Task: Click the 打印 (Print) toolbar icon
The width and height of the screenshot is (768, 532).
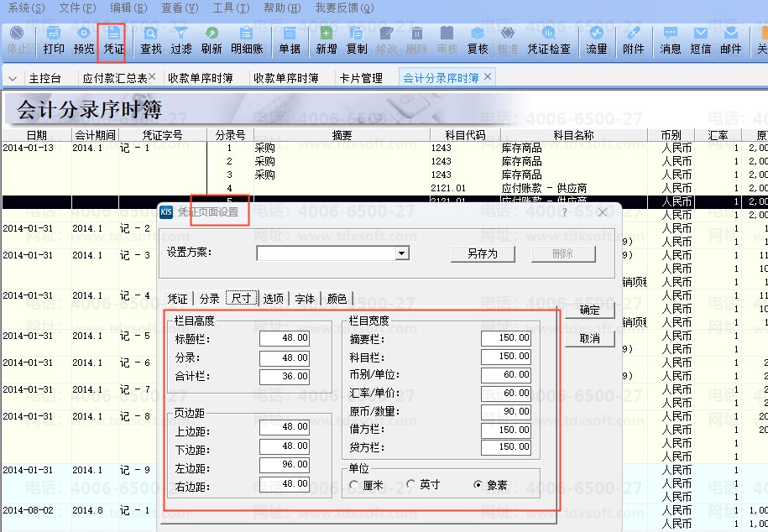Action: (x=54, y=40)
